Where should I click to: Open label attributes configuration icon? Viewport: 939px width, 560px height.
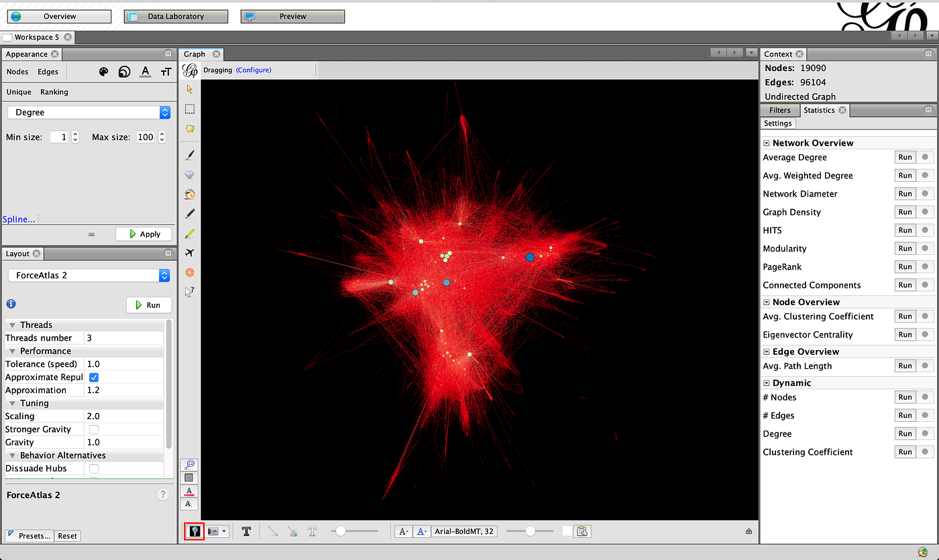tap(582, 531)
